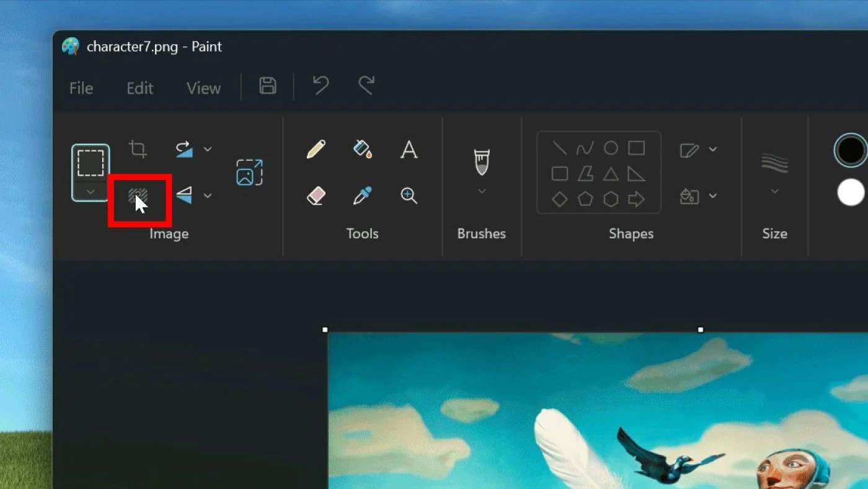Select the Text tool
Viewport: 868px width, 489px height.
click(x=409, y=149)
